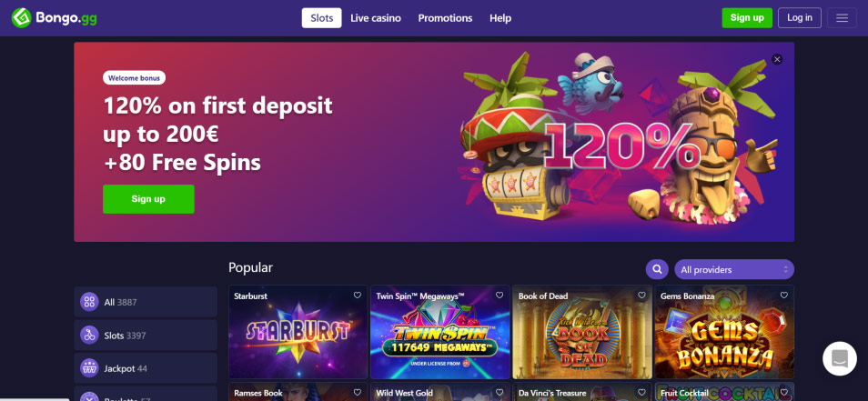Click the magnifier search icon button
Screen dimensions: 868x401
[x=657, y=269]
